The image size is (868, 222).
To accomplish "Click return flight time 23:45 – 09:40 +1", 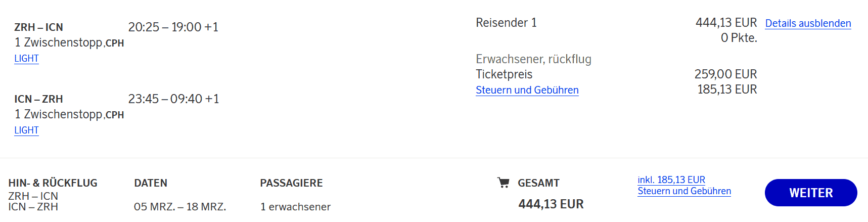I will click(173, 99).
